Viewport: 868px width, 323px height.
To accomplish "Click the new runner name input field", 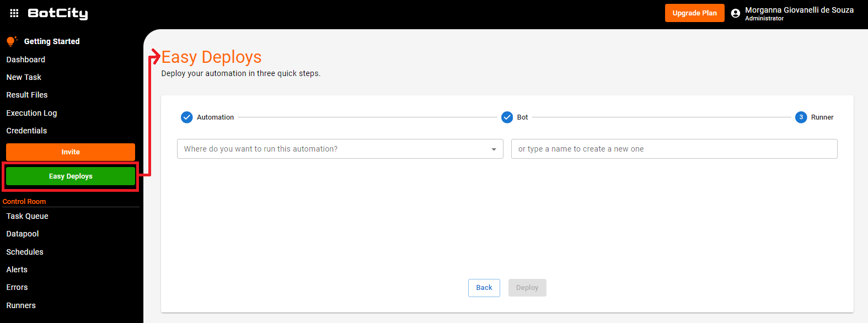I will point(674,149).
